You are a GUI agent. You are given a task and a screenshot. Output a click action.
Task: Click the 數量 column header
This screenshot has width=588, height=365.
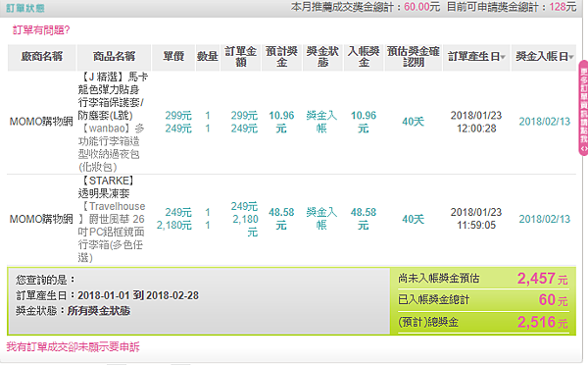tap(208, 57)
